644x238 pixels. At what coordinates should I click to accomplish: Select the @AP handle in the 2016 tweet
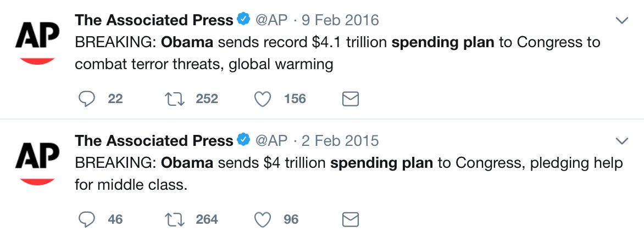[x=271, y=20]
